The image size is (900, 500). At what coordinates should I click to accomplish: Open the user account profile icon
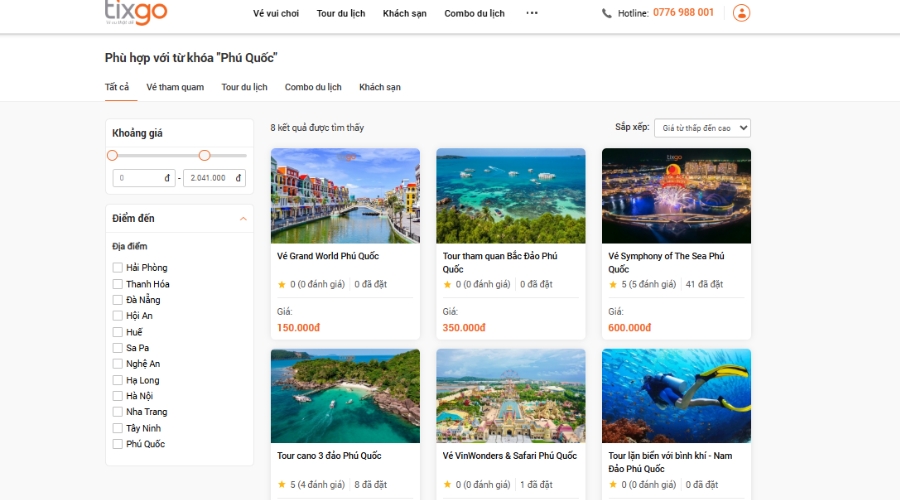pos(741,13)
